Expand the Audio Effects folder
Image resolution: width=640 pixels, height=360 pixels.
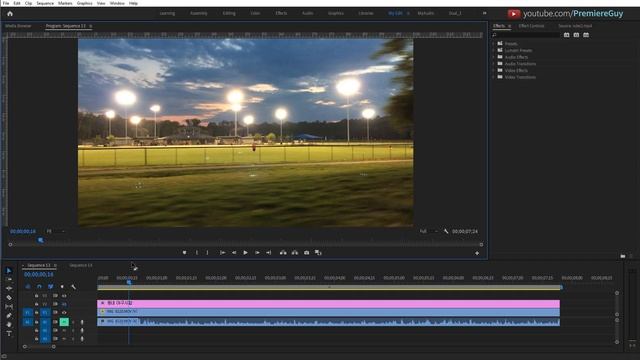[493, 57]
